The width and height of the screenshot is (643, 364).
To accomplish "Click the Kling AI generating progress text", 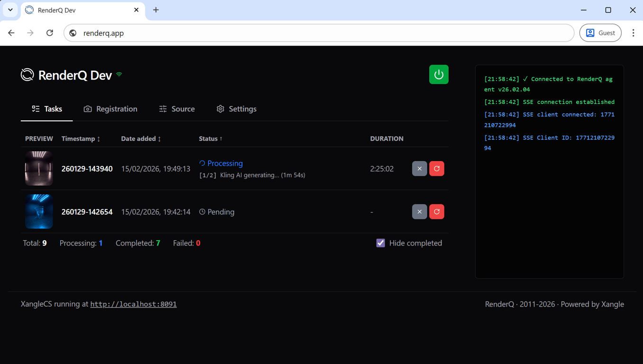I will click(252, 175).
